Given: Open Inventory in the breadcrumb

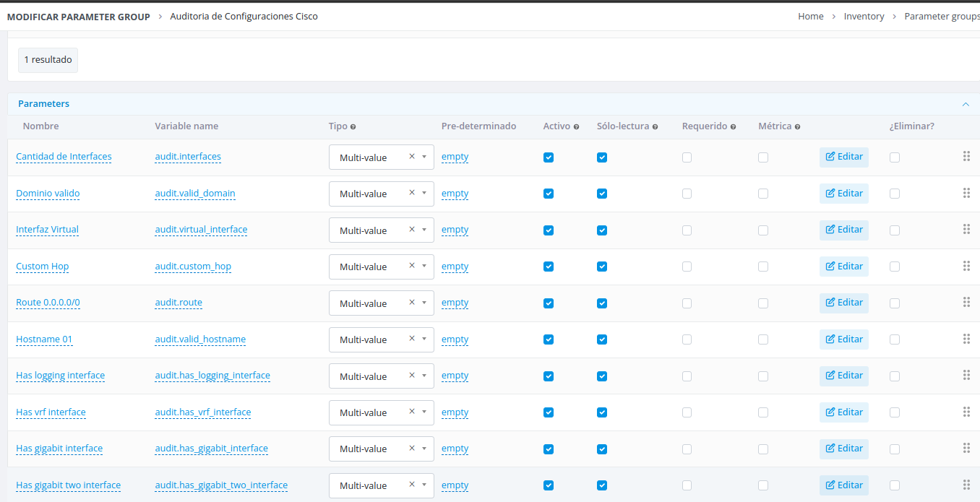Looking at the screenshot, I should pyautogui.click(x=864, y=16).
